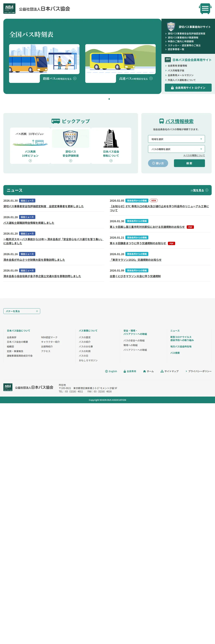
Task: Click 関係各所からの情報 tag dated 2026.02.05
Action: click(x=137, y=200)
